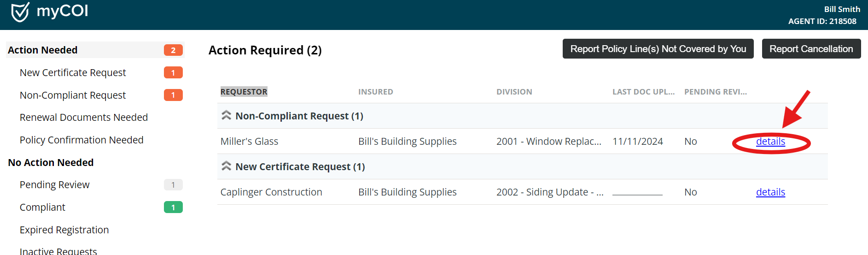Image resolution: width=868 pixels, height=255 pixels.
Task: Open details link for Caplinger Construction
Action: tap(770, 192)
